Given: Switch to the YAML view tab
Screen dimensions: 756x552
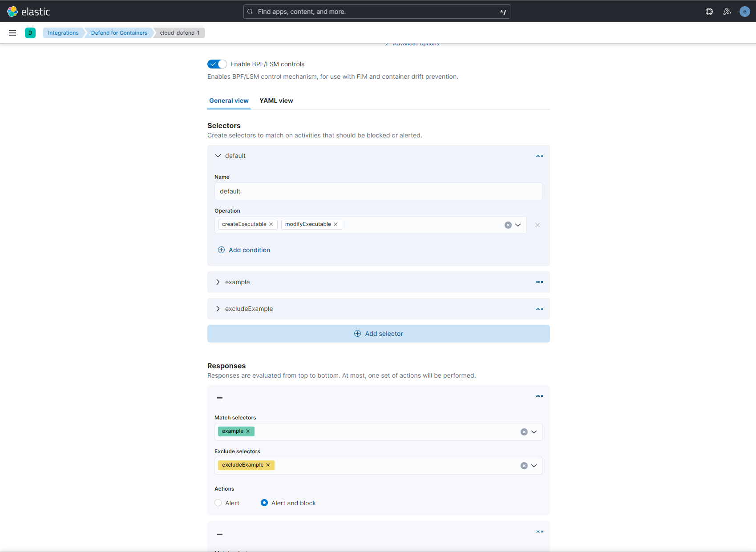Looking at the screenshot, I should pos(276,101).
